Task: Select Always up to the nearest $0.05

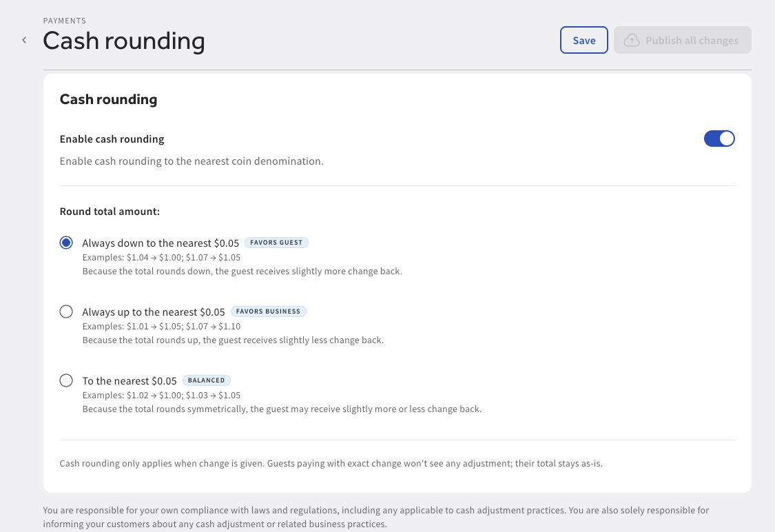Action: pos(66,311)
